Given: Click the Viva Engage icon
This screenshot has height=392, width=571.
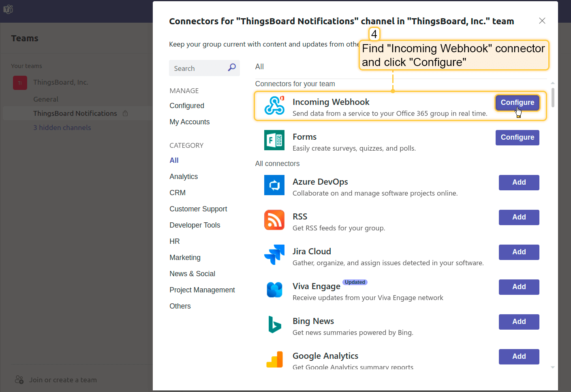Looking at the screenshot, I should pos(274,290).
